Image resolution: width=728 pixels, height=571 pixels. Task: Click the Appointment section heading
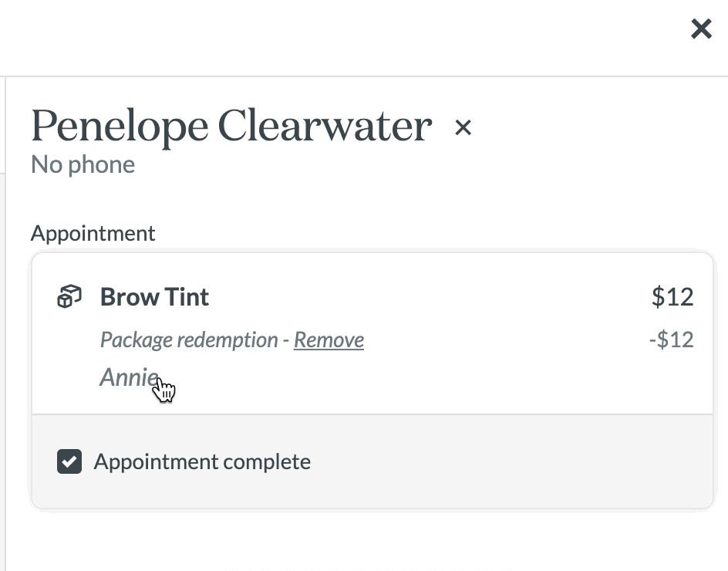click(x=93, y=233)
